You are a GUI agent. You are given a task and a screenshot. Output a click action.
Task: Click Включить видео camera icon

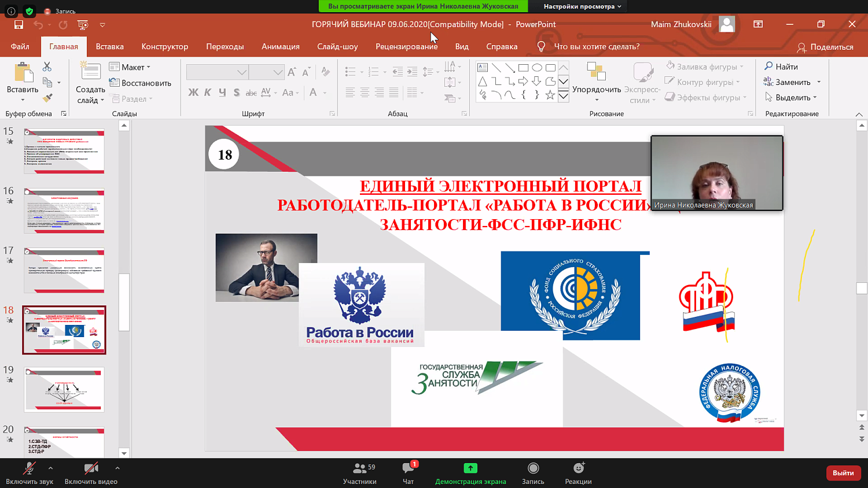click(x=91, y=468)
